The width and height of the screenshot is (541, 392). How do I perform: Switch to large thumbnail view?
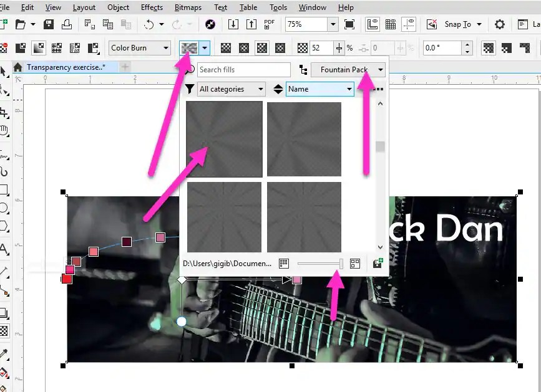[x=354, y=263]
